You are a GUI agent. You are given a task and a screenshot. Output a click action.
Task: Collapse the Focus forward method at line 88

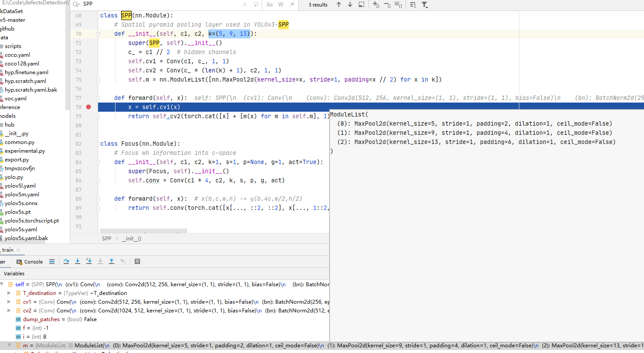click(x=98, y=199)
